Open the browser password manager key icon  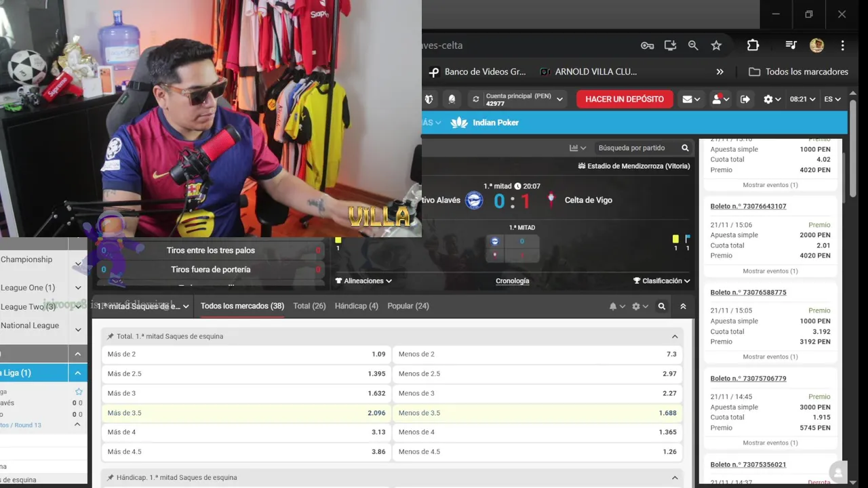647,45
